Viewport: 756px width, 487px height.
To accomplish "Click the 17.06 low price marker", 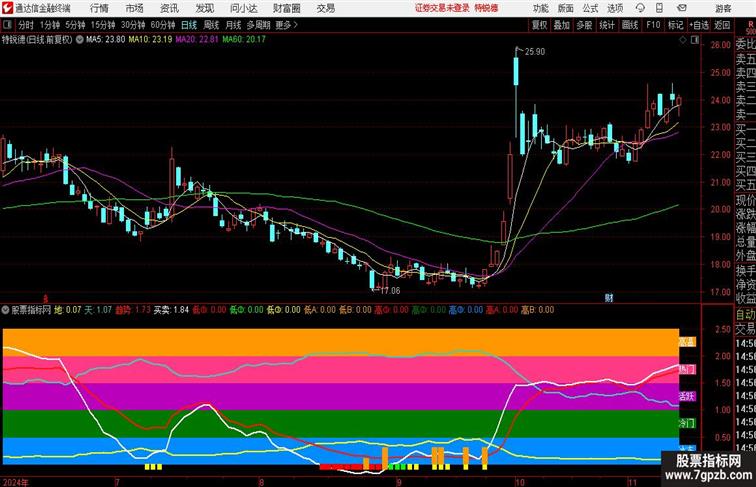I will [x=390, y=291].
